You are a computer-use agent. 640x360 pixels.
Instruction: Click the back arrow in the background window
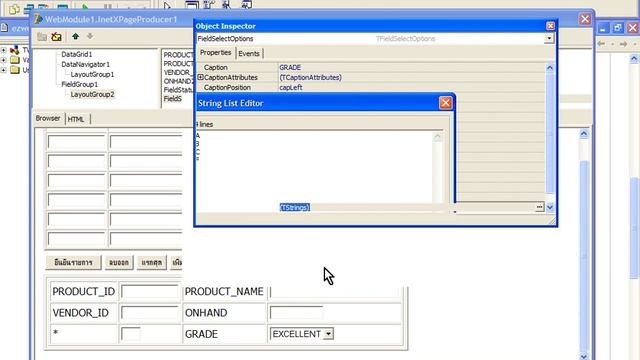pos(601,44)
